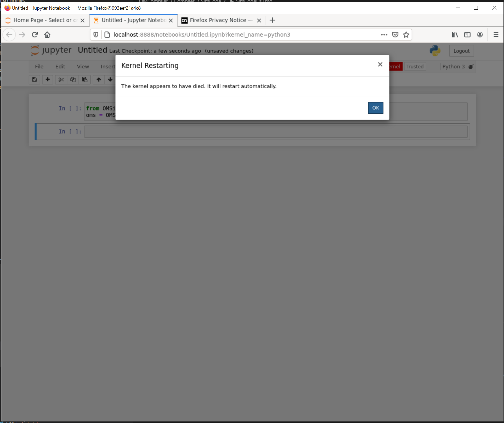Open Firefox Library panel
Image resolution: width=504 pixels, height=423 pixels.
point(455,34)
